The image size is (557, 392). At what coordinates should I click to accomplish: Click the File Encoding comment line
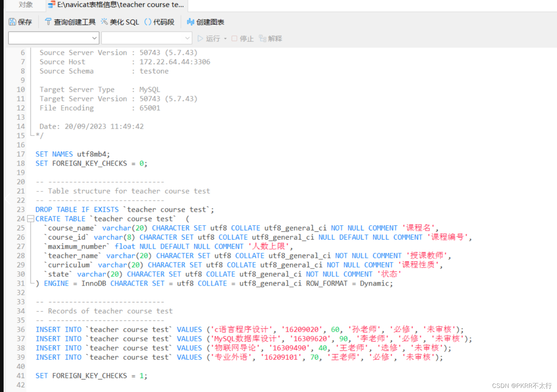[x=100, y=108]
